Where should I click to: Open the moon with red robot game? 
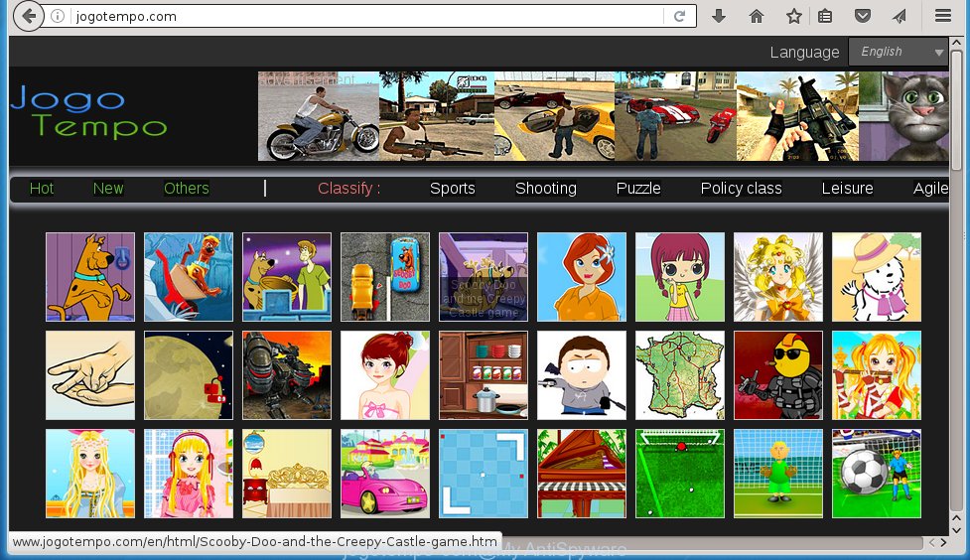189,375
